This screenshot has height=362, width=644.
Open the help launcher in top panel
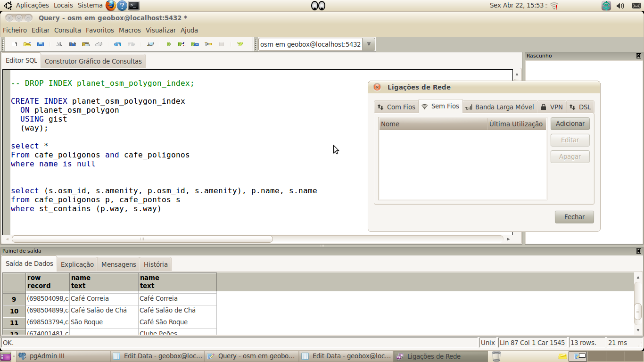tap(122, 6)
